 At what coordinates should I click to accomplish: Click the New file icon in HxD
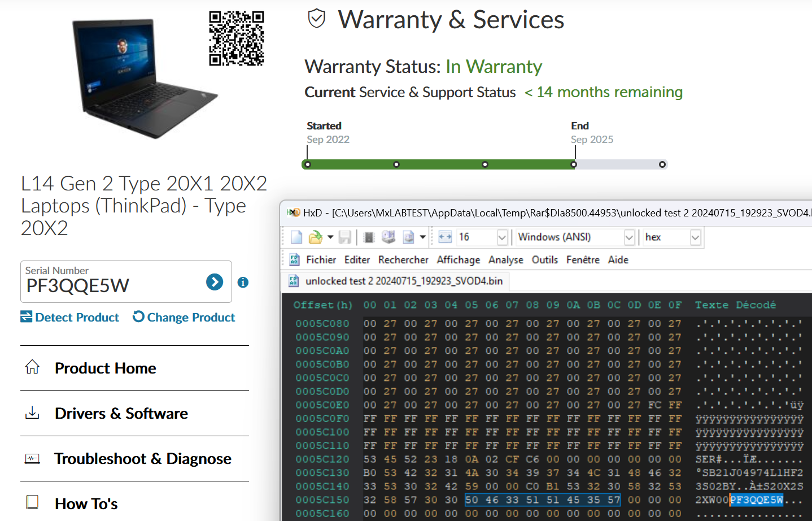pos(296,237)
